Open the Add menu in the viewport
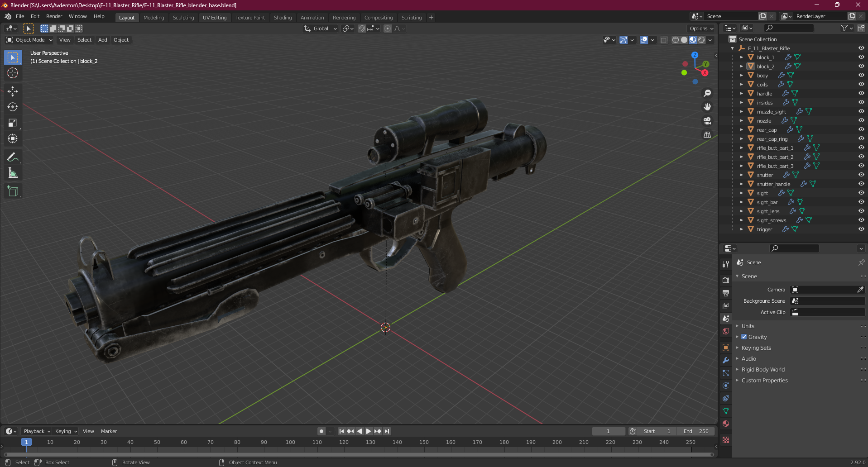The image size is (868, 467). (x=103, y=40)
